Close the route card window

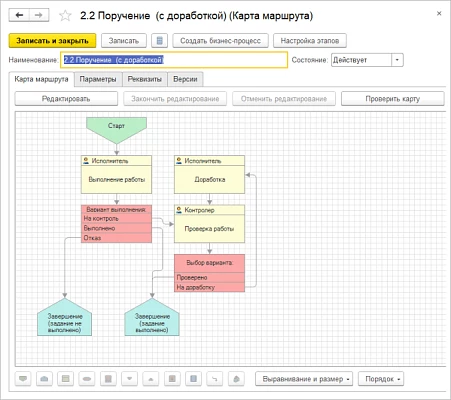(439, 13)
